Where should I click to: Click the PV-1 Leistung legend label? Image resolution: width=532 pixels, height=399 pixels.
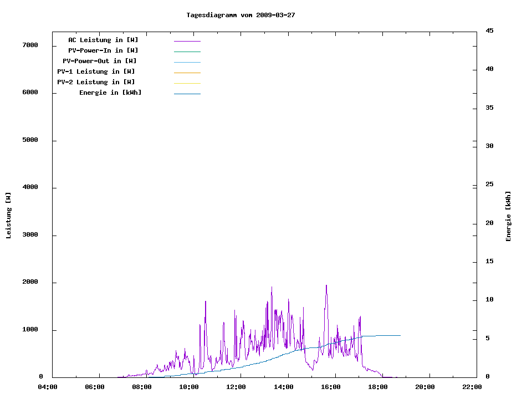[96, 71]
